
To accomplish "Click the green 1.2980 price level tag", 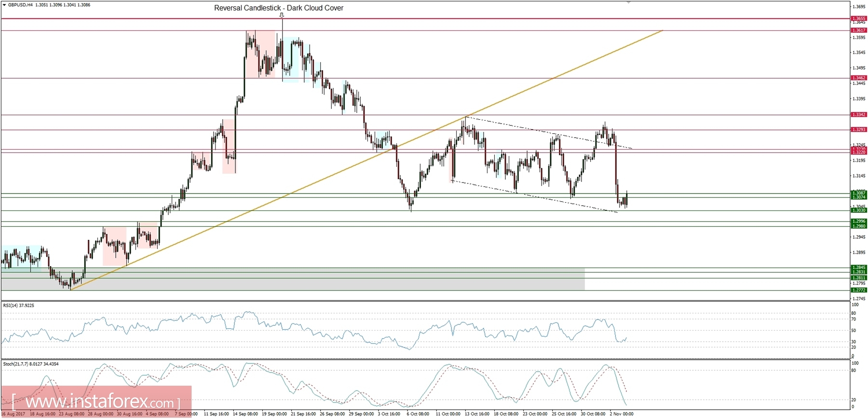I will click(859, 226).
